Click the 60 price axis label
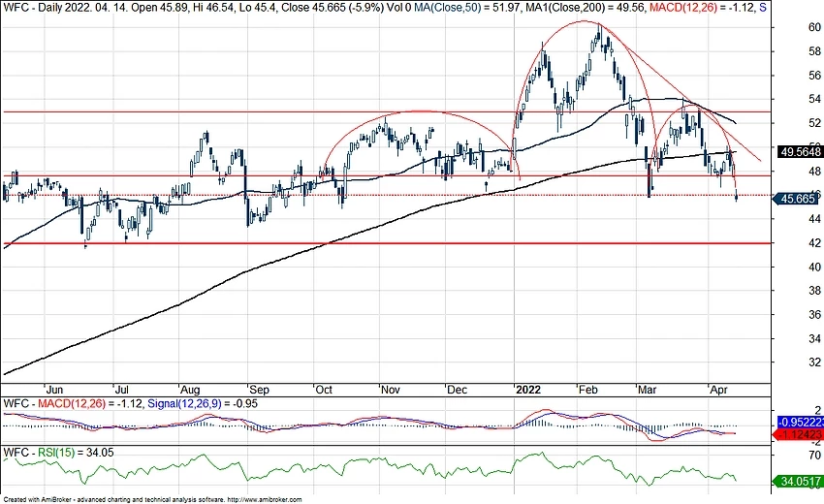 click(814, 27)
